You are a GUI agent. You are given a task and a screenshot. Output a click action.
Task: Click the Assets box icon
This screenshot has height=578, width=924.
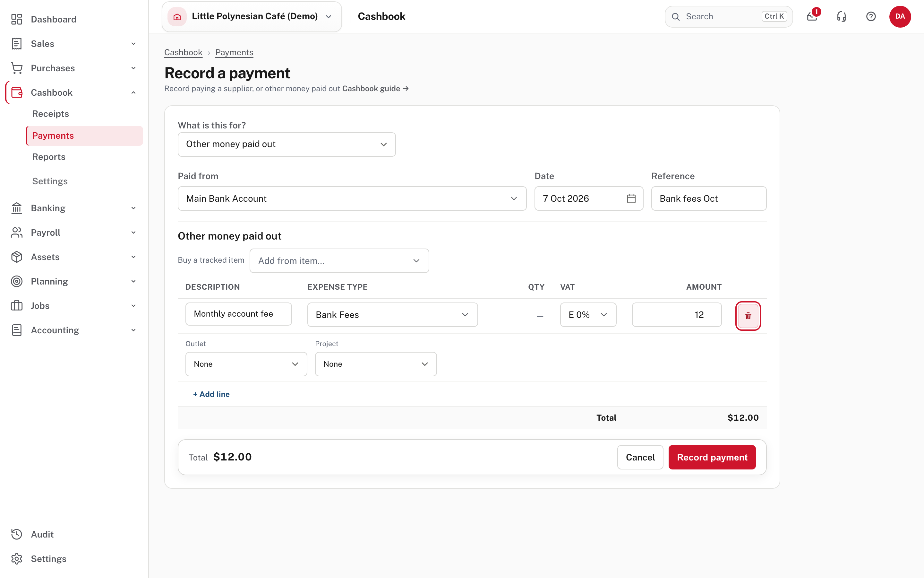[16, 257]
